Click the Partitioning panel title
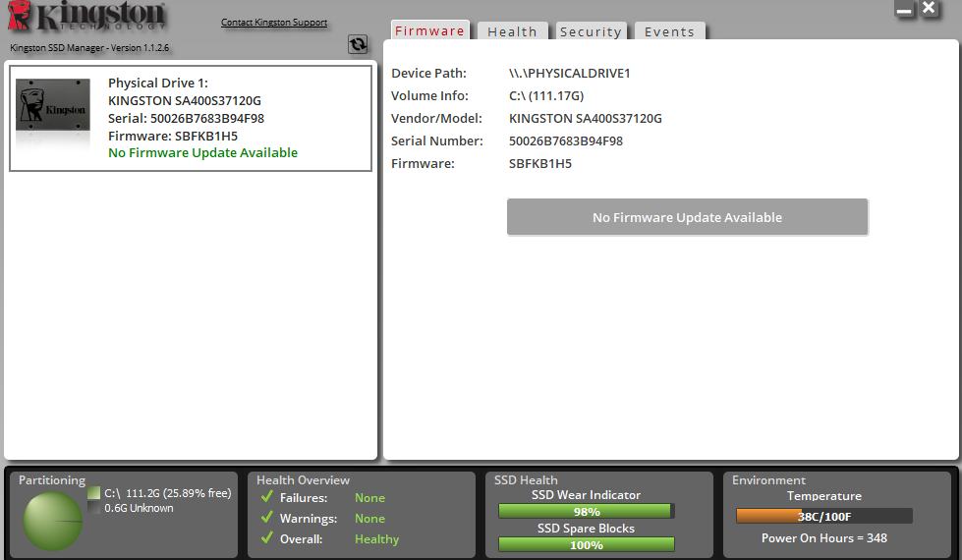The image size is (962, 560). point(52,480)
